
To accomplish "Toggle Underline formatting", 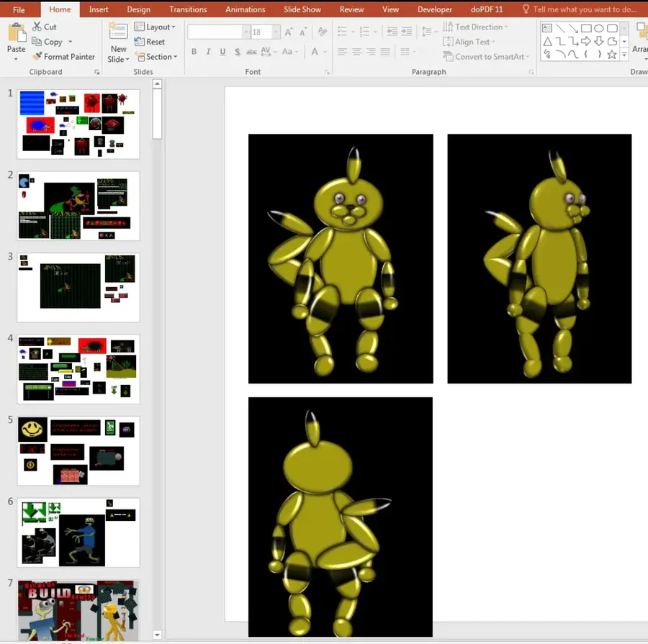I will pos(222,52).
